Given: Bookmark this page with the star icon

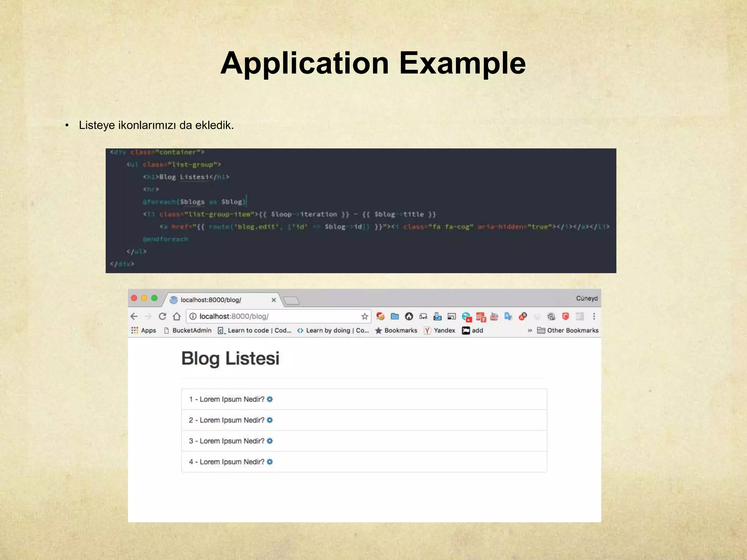Looking at the screenshot, I should pyautogui.click(x=364, y=316).
